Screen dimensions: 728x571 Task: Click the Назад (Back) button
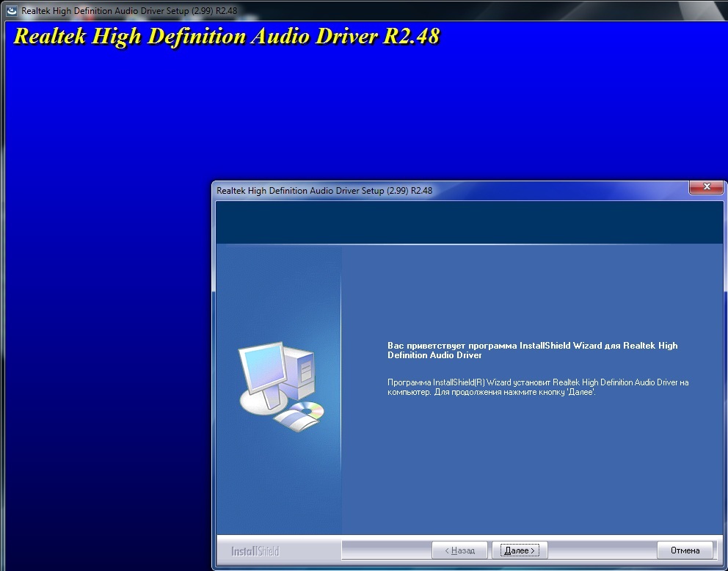[x=459, y=550]
